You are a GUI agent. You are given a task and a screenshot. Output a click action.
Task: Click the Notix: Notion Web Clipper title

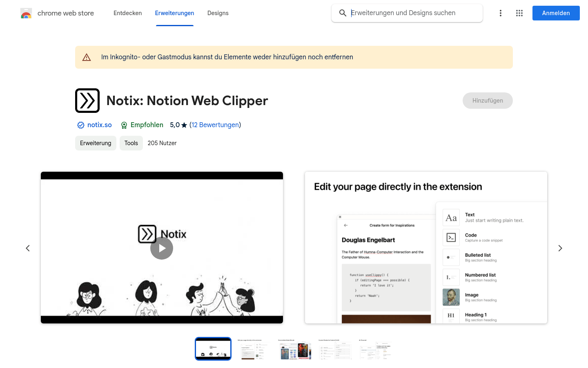pyautogui.click(x=187, y=101)
